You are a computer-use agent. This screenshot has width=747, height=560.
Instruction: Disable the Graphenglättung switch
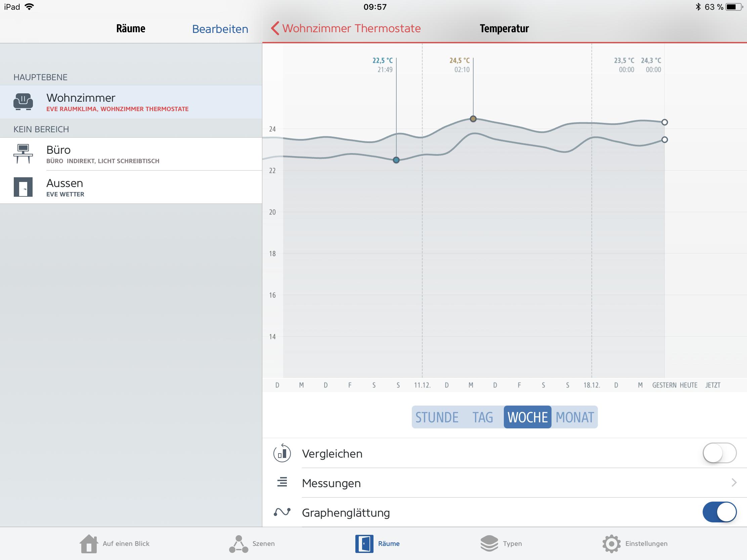click(719, 512)
